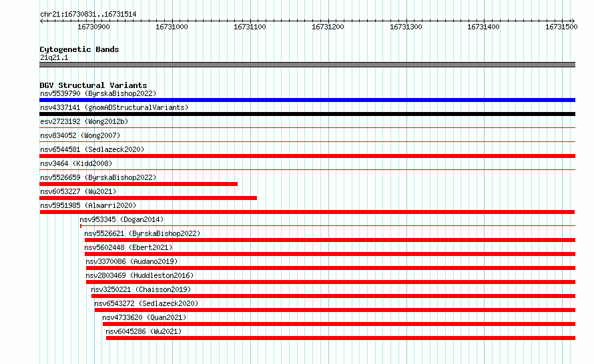Open the nsv5602448 (Ebert2021) label
594x364 pixels.
pos(128,247)
